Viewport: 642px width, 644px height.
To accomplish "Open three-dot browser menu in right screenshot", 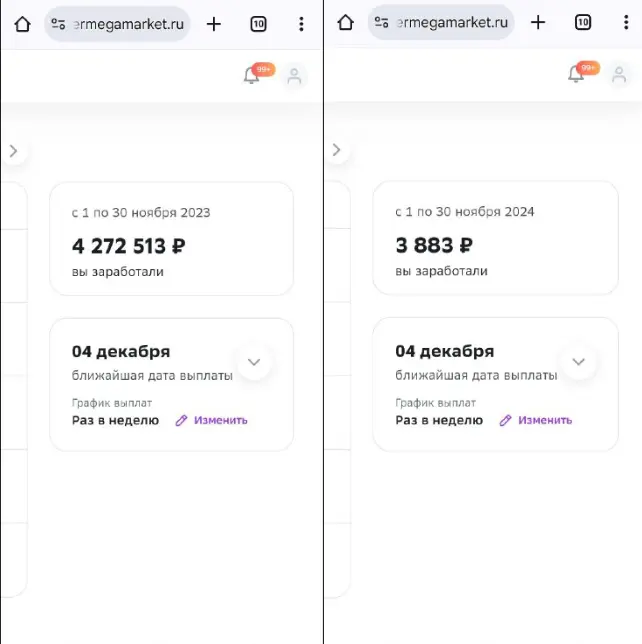I will coord(626,23).
